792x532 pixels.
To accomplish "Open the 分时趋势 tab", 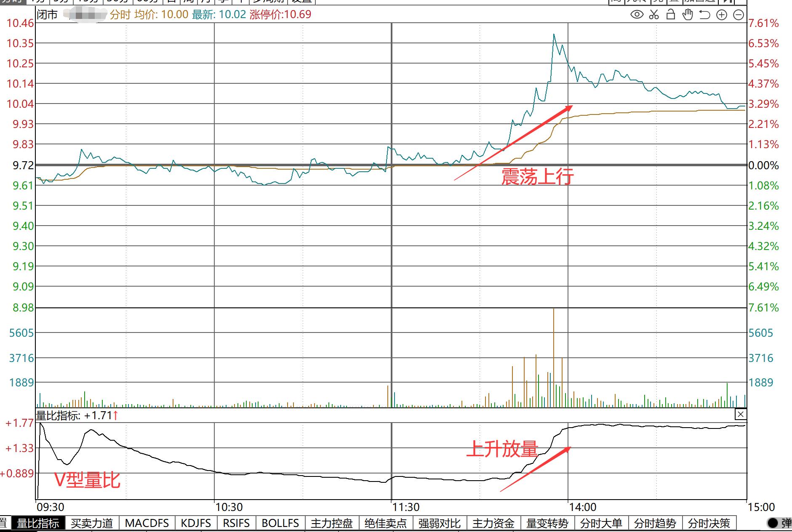I will (655, 523).
